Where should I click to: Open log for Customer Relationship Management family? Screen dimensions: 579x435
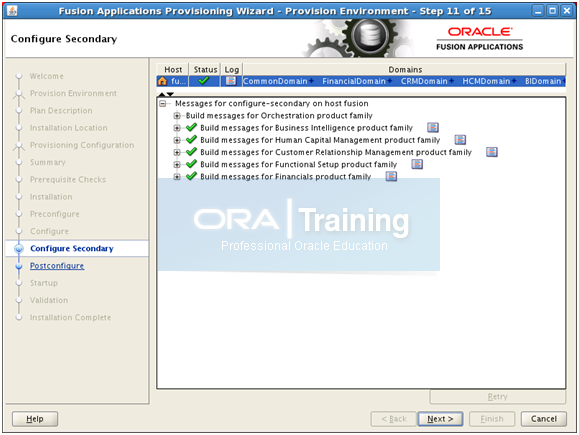click(x=492, y=152)
